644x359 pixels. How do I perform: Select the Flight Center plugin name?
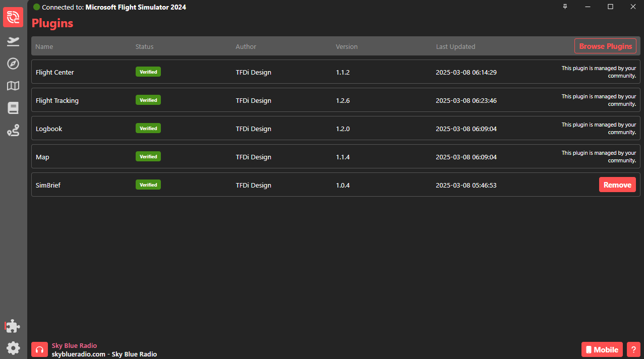click(55, 72)
